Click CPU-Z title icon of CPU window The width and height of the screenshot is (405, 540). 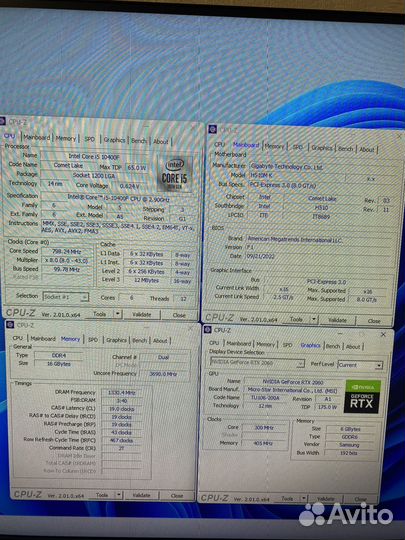pos(3,122)
